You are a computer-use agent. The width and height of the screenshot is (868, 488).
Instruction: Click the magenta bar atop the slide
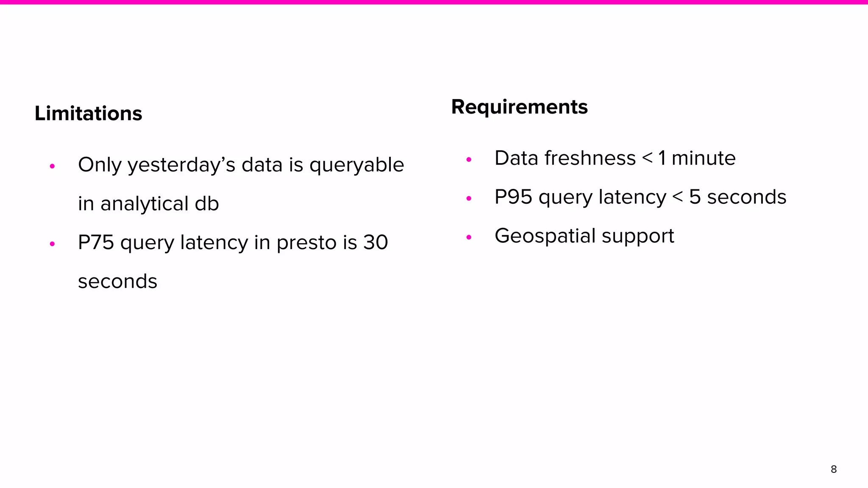[x=434, y=2]
